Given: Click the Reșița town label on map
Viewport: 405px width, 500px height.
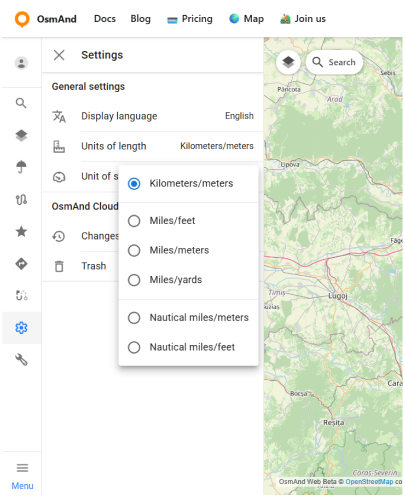Looking at the screenshot, I should (x=333, y=423).
